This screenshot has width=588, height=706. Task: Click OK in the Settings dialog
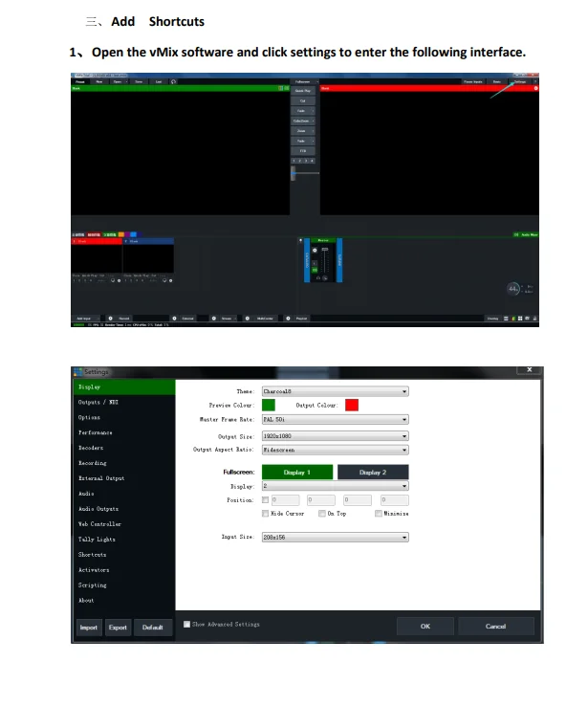pos(425,627)
